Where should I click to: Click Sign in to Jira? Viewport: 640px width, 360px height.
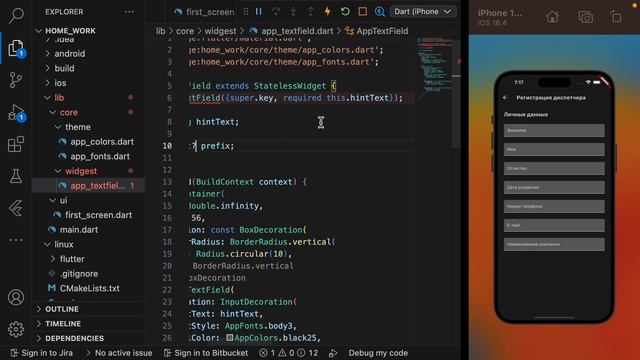[42, 353]
